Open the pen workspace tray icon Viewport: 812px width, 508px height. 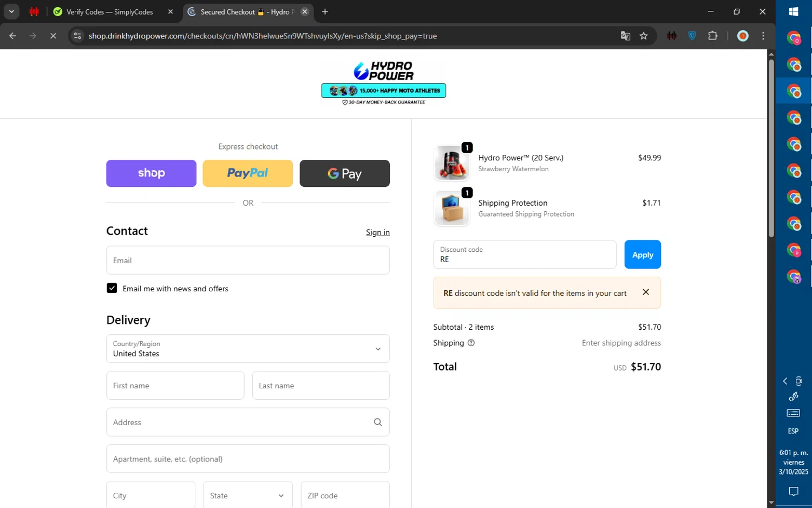coord(794,396)
